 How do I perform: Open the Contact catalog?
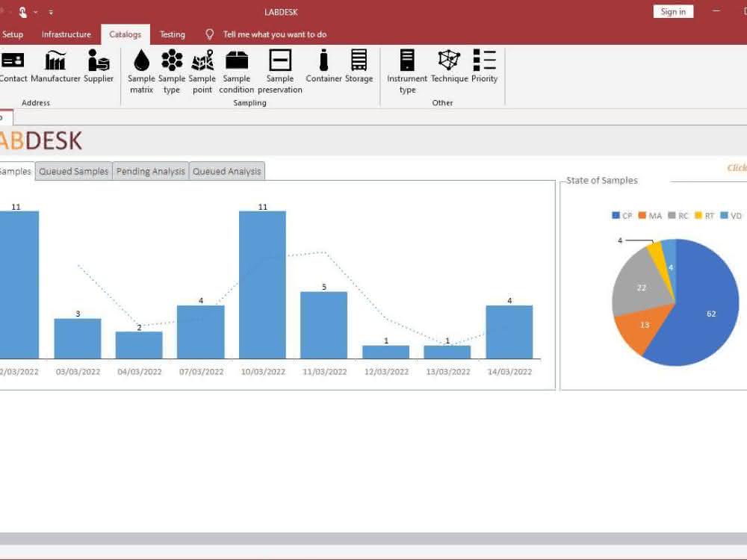(x=13, y=66)
